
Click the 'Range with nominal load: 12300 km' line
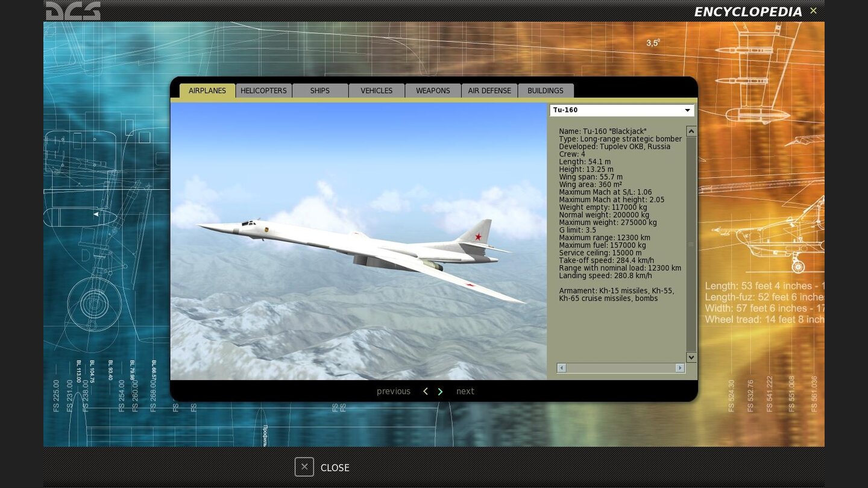tap(620, 268)
